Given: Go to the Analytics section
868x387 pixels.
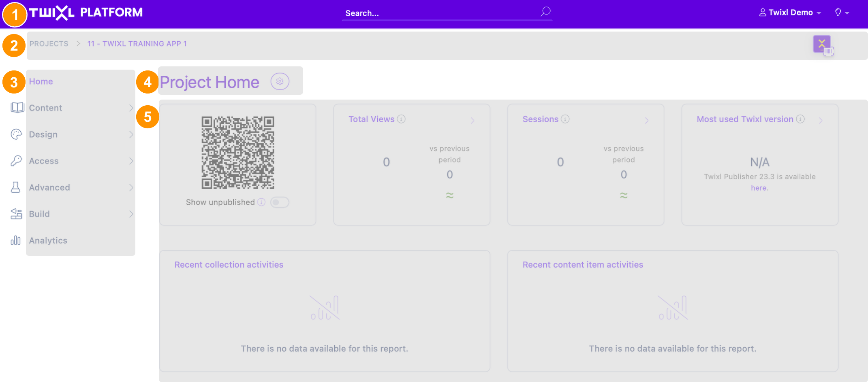Looking at the screenshot, I should [x=48, y=240].
